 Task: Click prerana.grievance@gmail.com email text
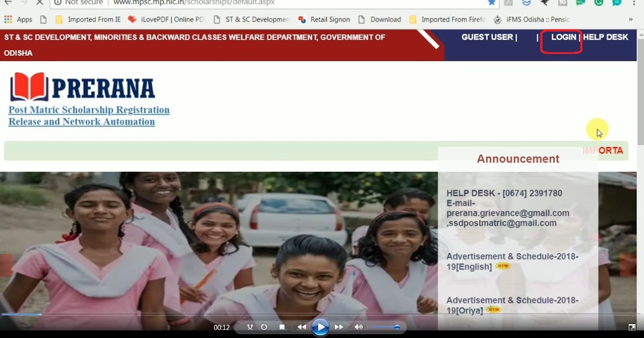pos(508,214)
